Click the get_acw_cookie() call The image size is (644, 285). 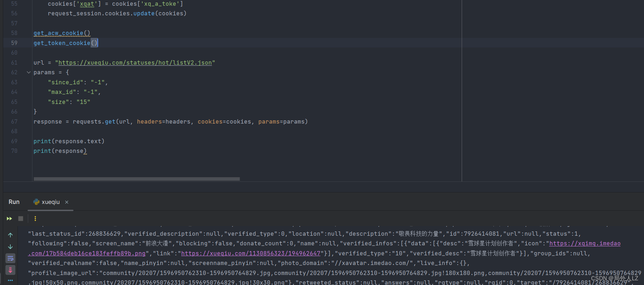coord(62,33)
